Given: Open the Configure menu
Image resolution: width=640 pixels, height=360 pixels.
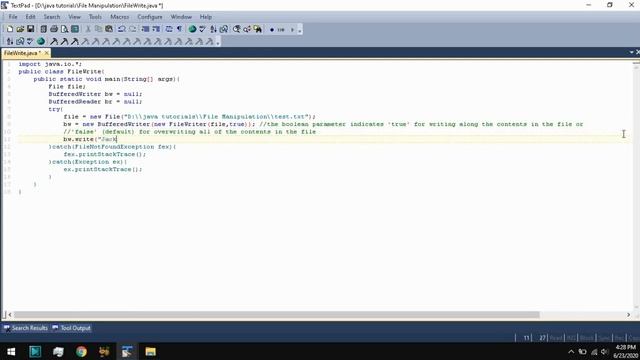Looking at the screenshot, I should pyautogui.click(x=150, y=17).
